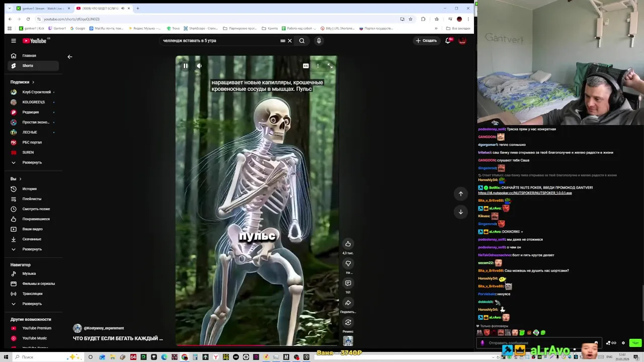The width and height of the screenshot is (644, 362).
Task: Seek on the Short's red progress bar
Action: pos(257,345)
